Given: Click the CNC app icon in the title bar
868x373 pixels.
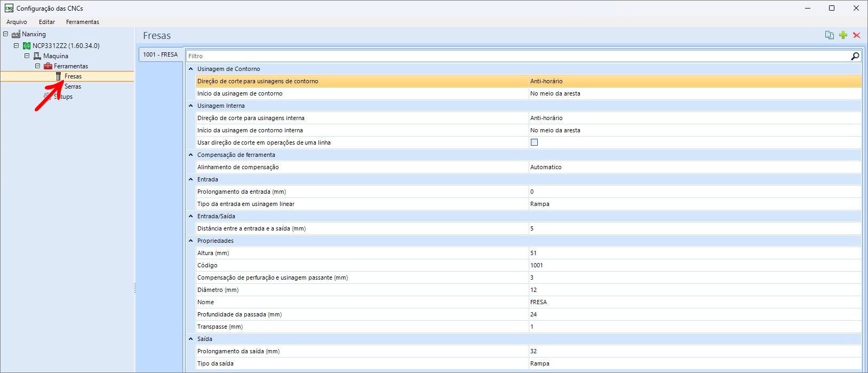Looking at the screenshot, I should pos(9,8).
